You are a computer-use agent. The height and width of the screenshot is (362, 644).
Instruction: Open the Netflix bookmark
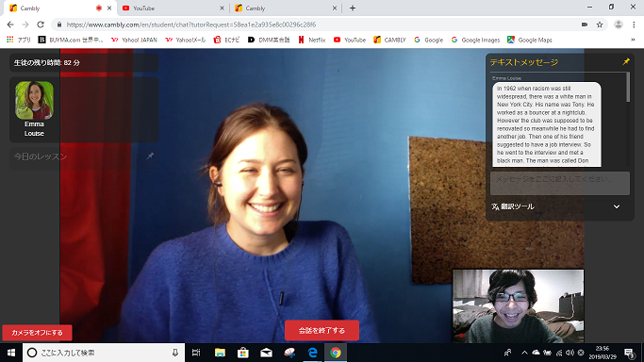click(312, 40)
